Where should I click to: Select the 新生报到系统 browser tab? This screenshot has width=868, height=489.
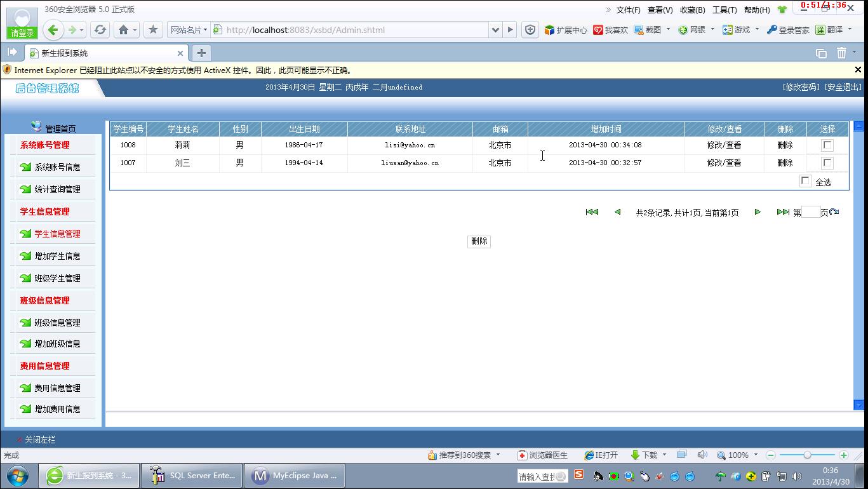107,53
